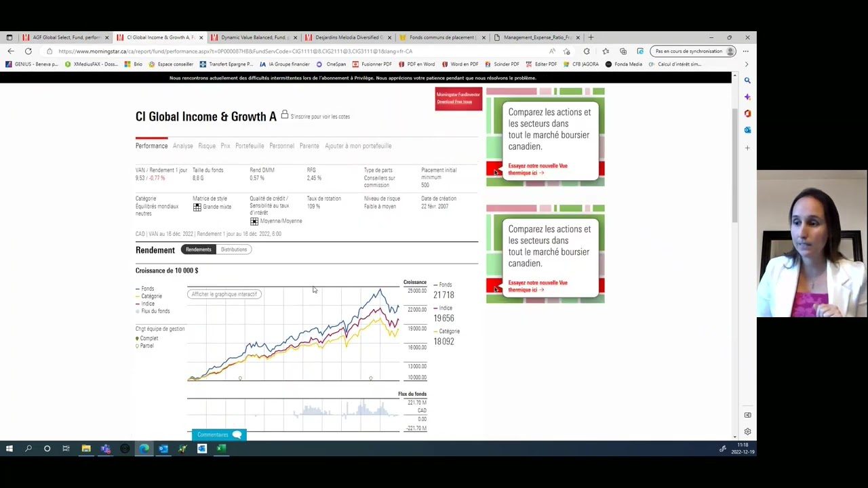Switch to AGF Global Select tab

click(66, 37)
